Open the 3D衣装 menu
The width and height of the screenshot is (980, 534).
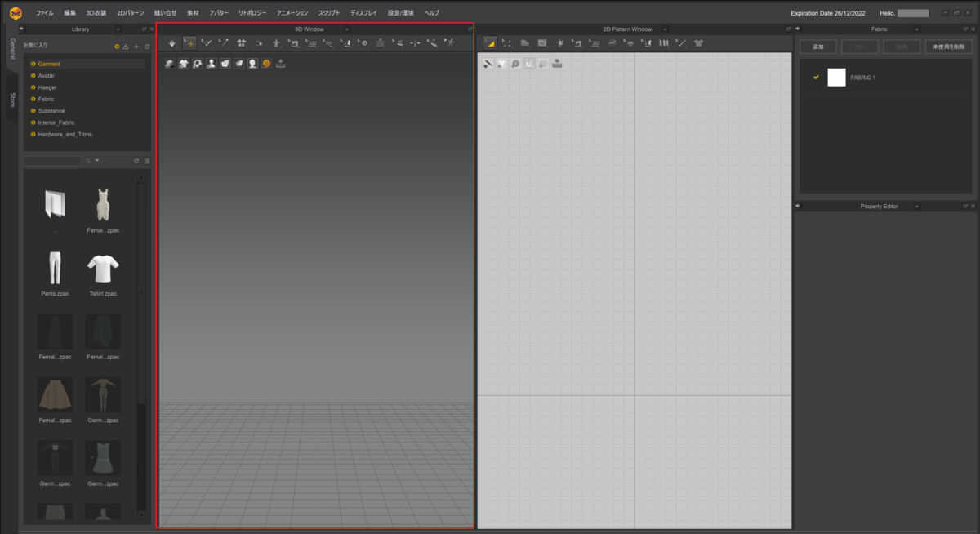pyautogui.click(x=96, y=13)
